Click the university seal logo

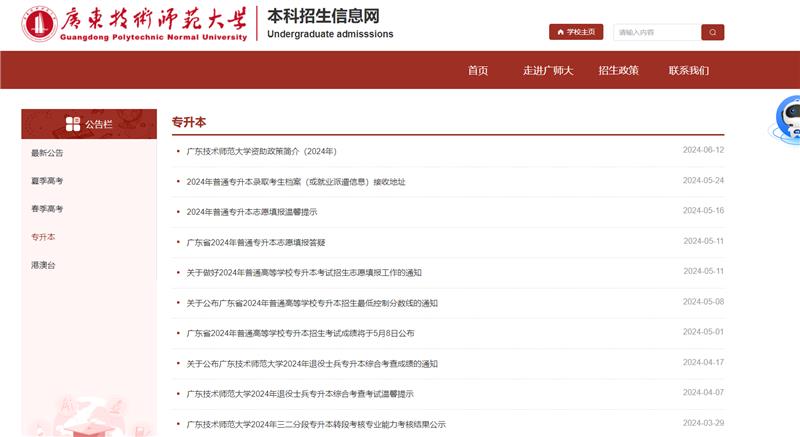(39, 24)
